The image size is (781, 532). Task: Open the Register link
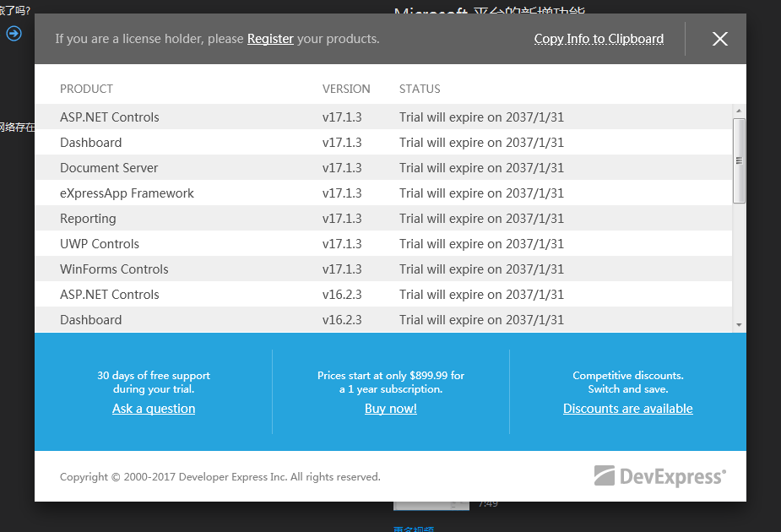[x=270, y=39]
